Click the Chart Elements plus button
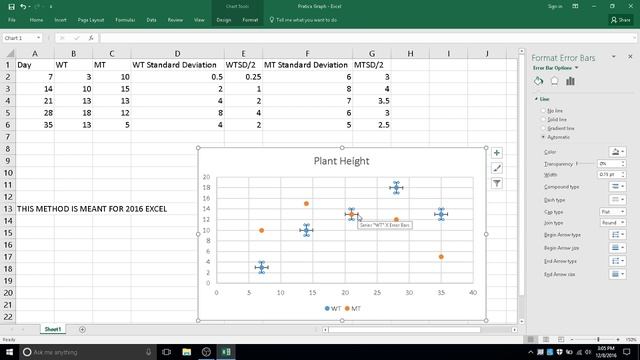Screen dimensions: 640x360 click(496, 153)
